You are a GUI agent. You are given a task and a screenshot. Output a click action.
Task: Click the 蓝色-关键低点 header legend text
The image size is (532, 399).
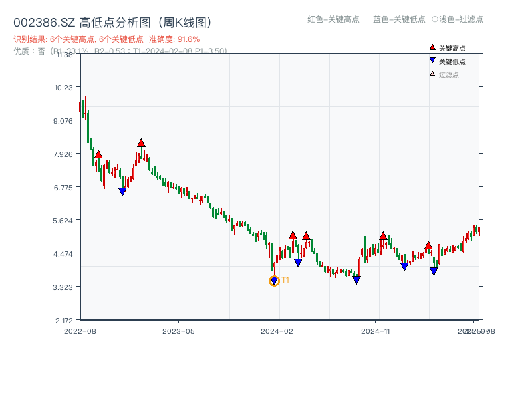click(x=399, y=19)
